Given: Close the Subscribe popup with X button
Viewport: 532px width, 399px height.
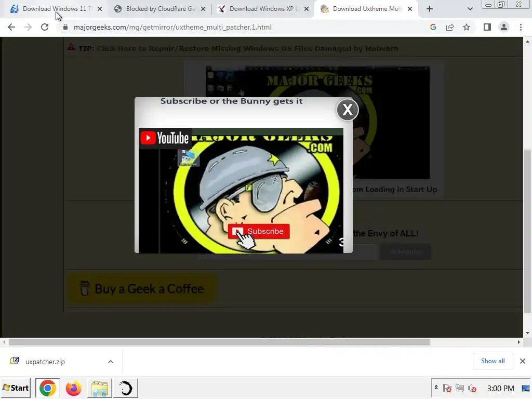Looking at the screenshot, I should pyautogui.click(x=348, y=110).
